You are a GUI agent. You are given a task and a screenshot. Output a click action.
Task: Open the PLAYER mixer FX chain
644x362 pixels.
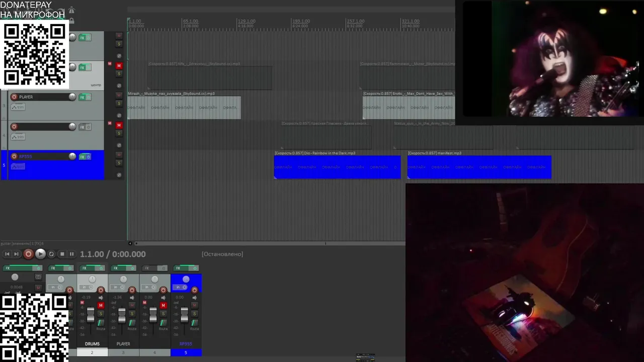(118, 268)
